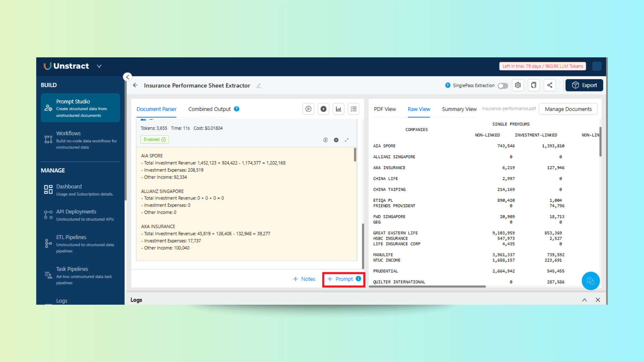Open the Summary View tab

coord(459,109)
